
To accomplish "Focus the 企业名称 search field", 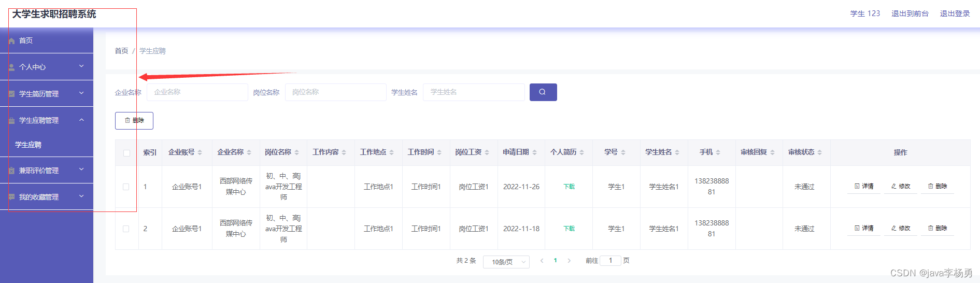I will click(x=197, y=92).
